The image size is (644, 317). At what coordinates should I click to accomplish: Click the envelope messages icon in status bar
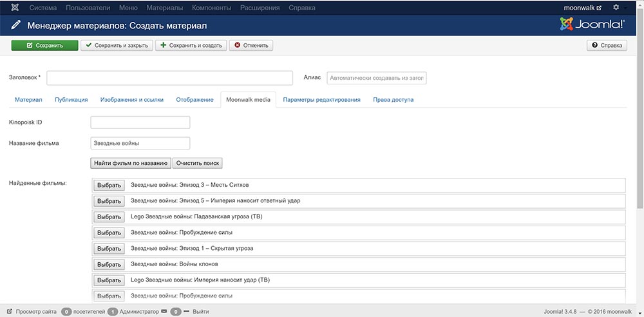pyautogui.click(x=164, y=311)
